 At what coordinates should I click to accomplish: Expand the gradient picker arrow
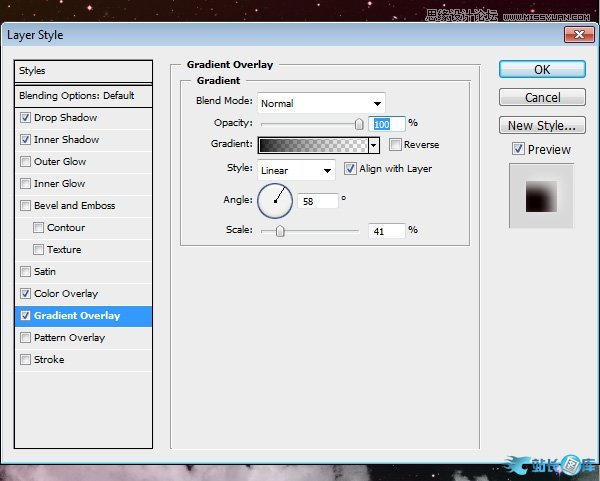pos(374,145)
